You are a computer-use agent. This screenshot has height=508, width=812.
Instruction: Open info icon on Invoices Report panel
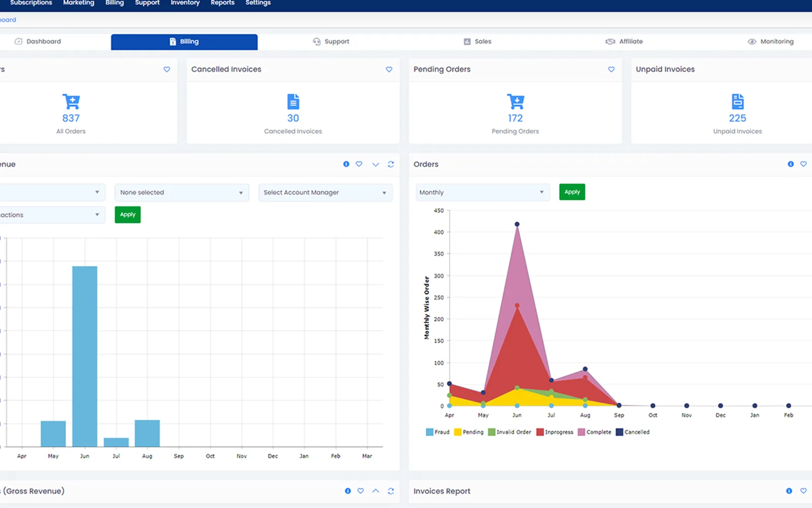point(789,491)
